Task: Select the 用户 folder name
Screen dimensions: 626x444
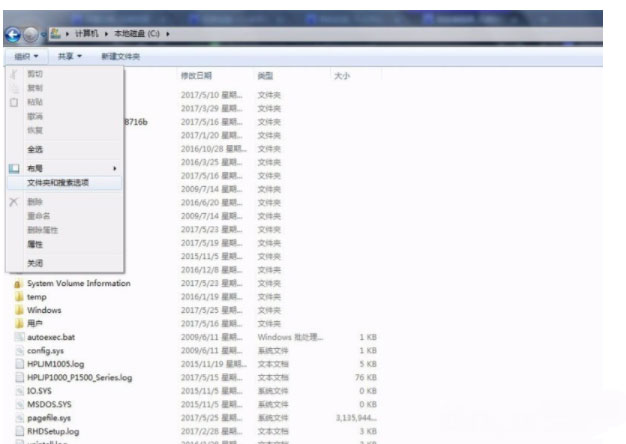Action: (x=35, y=323)
